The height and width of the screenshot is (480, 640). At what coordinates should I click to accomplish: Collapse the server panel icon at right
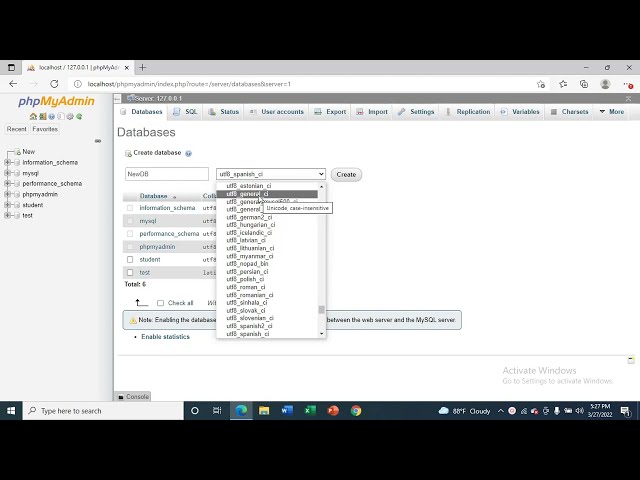point(628,99)
